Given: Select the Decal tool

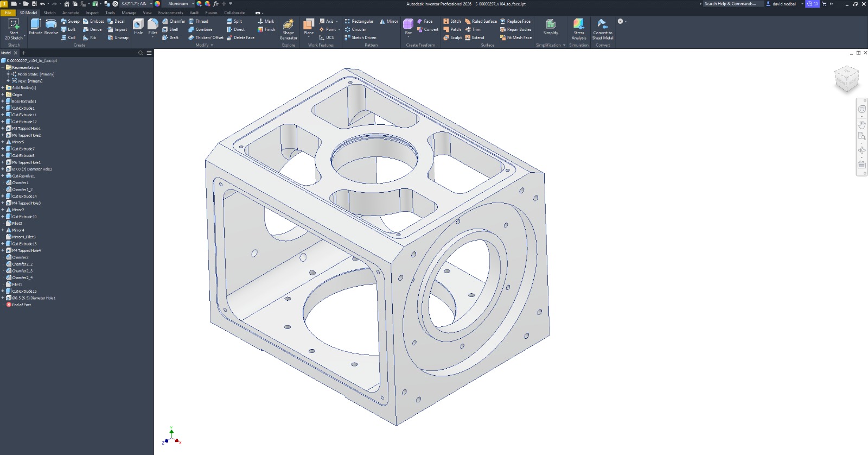Looking at the screenshot, I should pyautogui.click(x=116, y=21).
